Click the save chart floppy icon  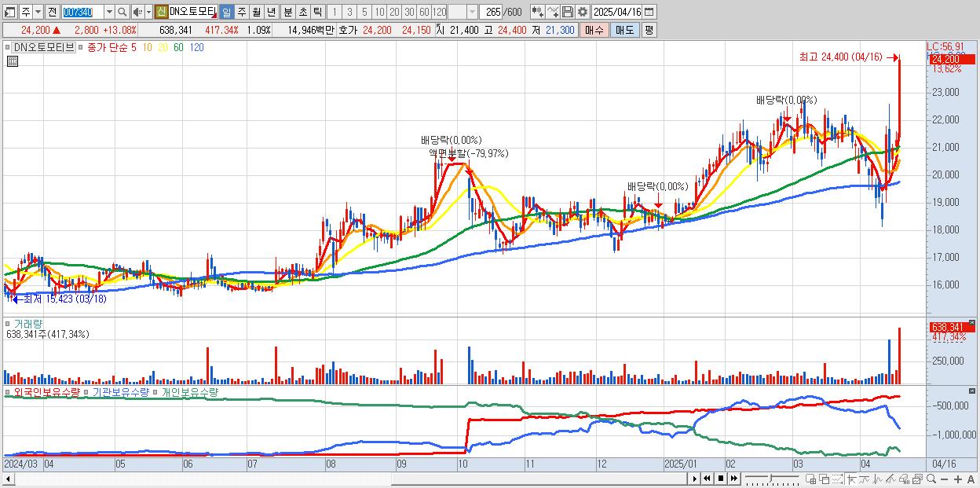[x=568, y=13]
